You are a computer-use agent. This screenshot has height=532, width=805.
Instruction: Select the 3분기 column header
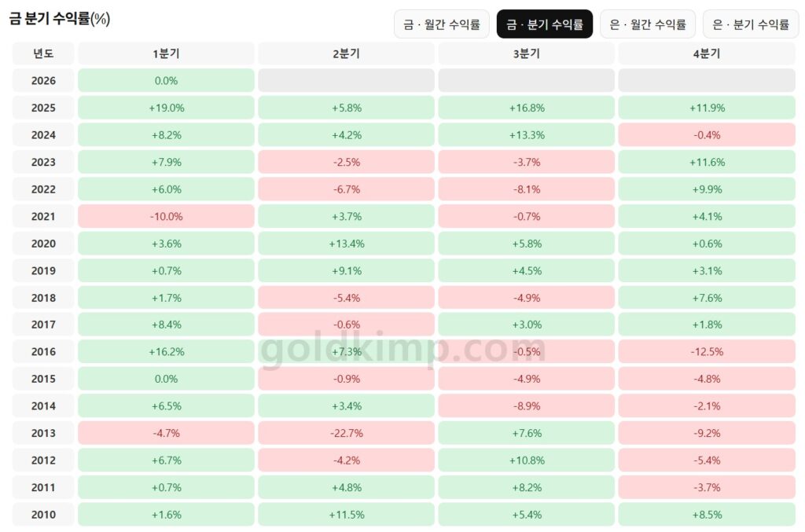click(x=524, y=53)
